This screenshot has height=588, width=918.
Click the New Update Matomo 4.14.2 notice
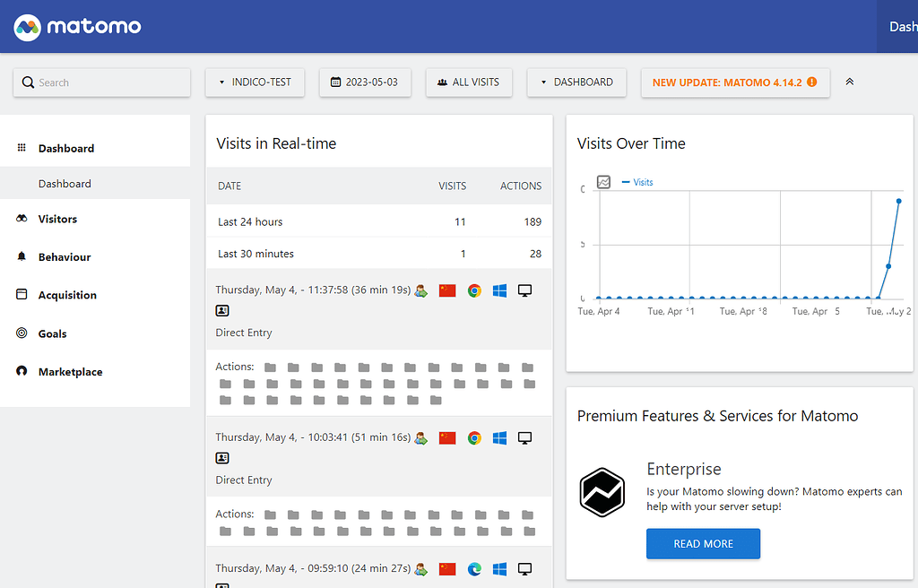(x=735, y=82)
